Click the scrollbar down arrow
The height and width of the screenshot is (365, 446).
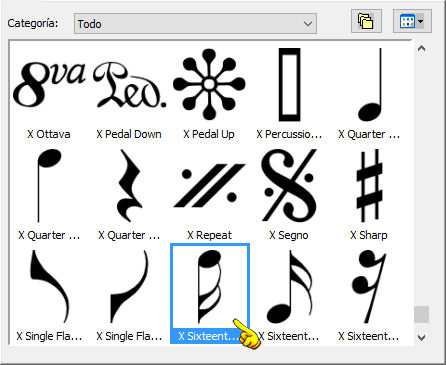(421, 338)
